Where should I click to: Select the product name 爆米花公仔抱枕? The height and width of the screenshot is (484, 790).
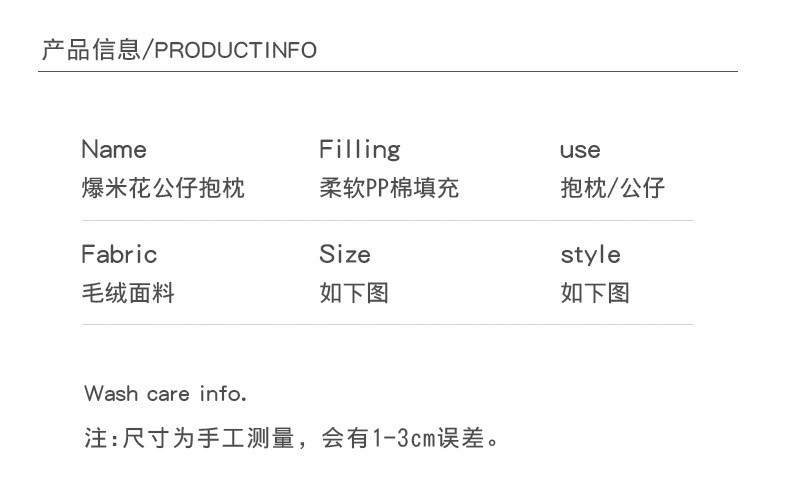pyautogui.click(x=163, y=187)
